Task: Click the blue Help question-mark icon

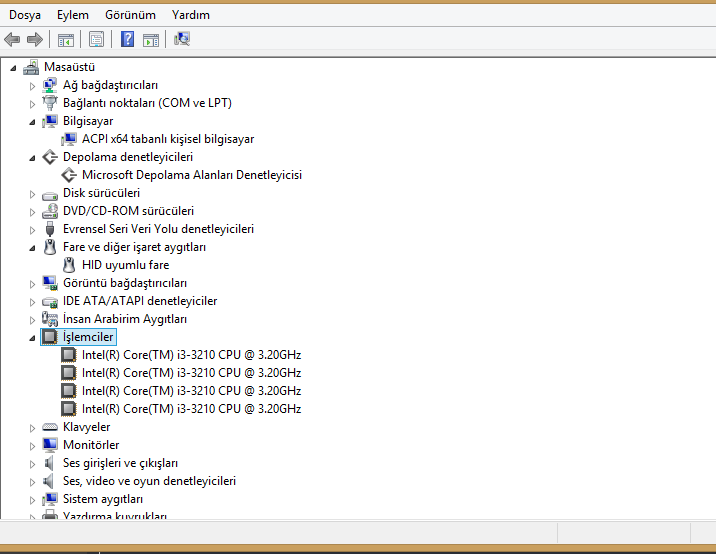Action: [127, 39]
